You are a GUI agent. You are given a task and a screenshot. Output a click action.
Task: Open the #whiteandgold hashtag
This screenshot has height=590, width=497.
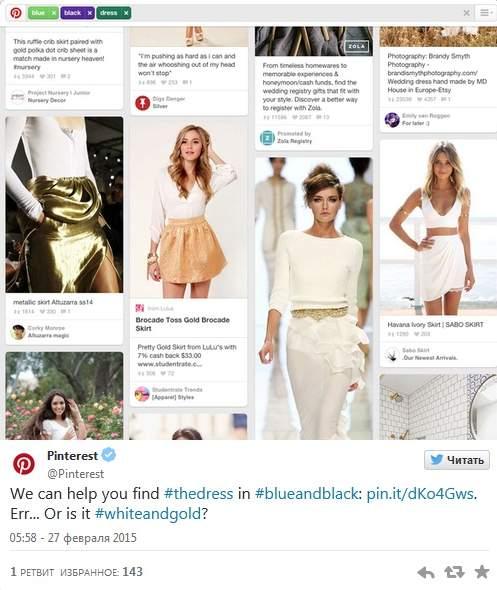pos(148,513)
